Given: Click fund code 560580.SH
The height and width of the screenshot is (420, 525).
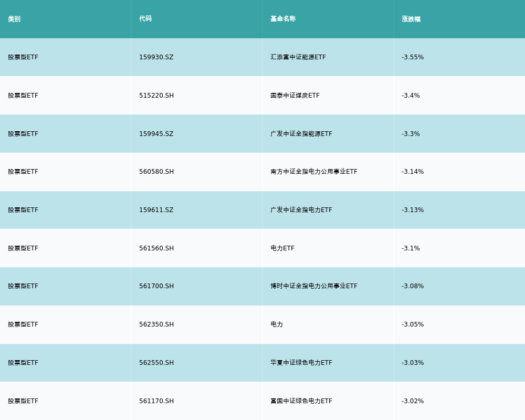Looking at the screenshot, I should (156, 172).
